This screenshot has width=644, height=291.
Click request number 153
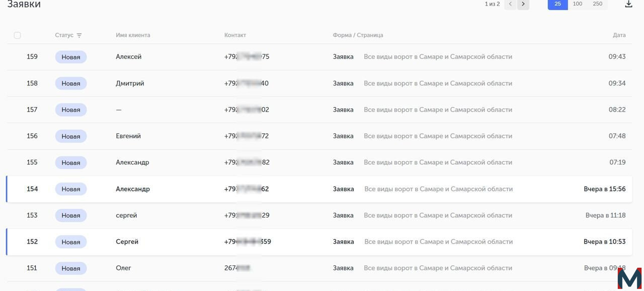(x=32, y=215)
